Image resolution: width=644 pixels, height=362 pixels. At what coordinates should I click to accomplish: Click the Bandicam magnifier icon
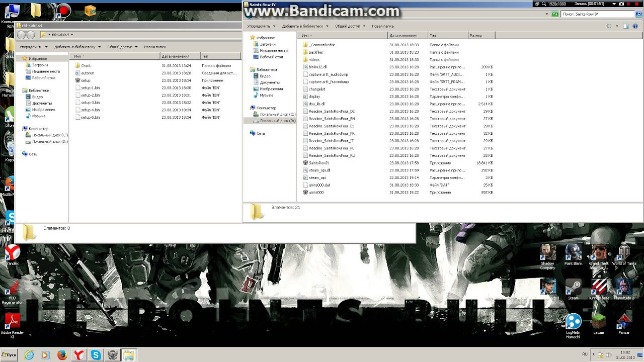545,4
